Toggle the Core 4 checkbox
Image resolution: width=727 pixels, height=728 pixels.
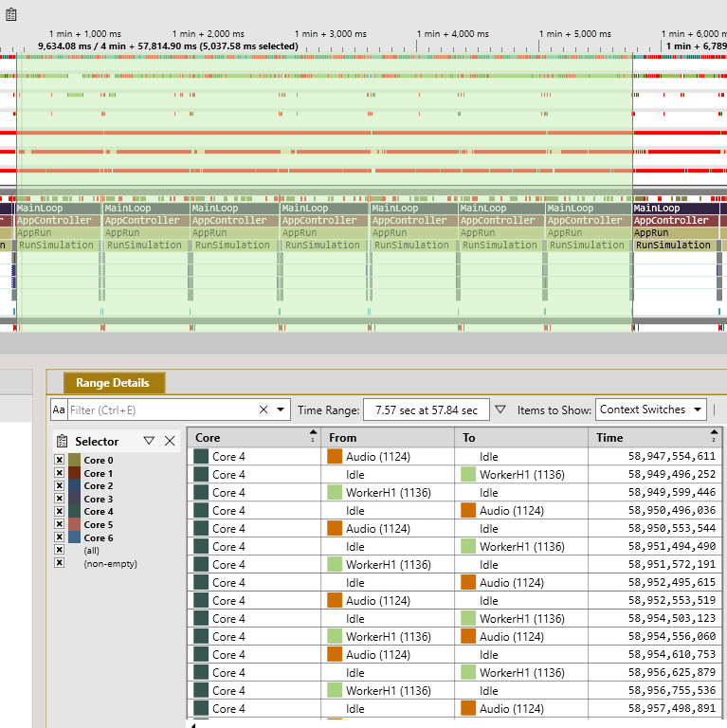click(59, 511)
